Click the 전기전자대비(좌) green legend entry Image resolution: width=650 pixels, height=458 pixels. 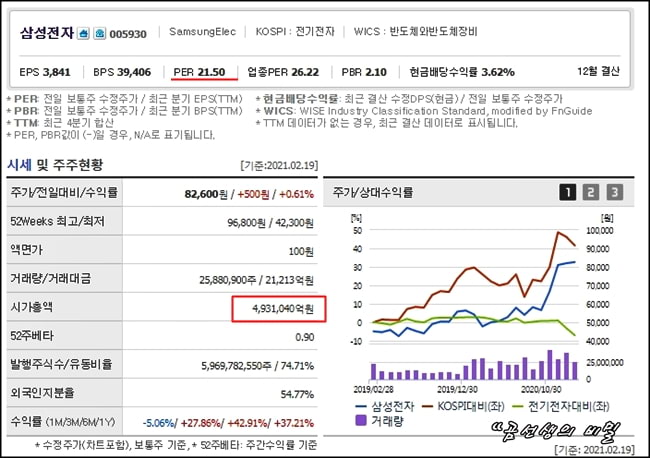561,407
